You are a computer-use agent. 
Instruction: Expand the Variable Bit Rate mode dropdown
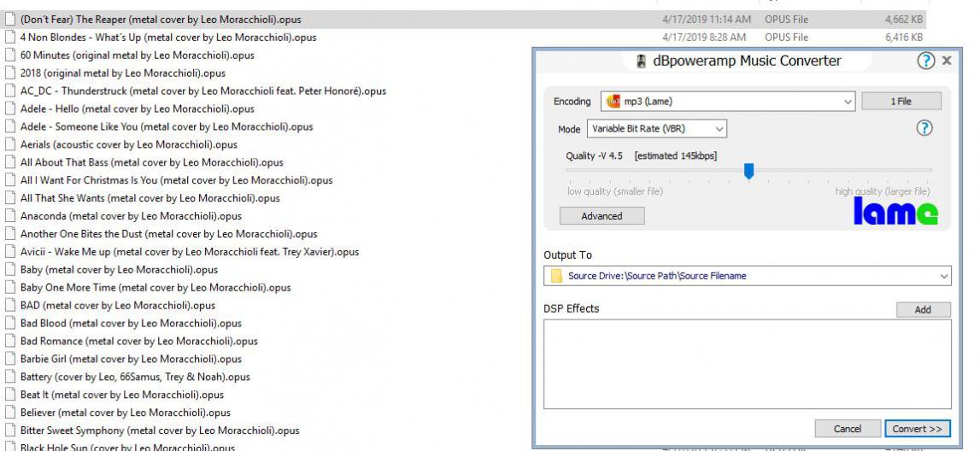pos(719,129)
